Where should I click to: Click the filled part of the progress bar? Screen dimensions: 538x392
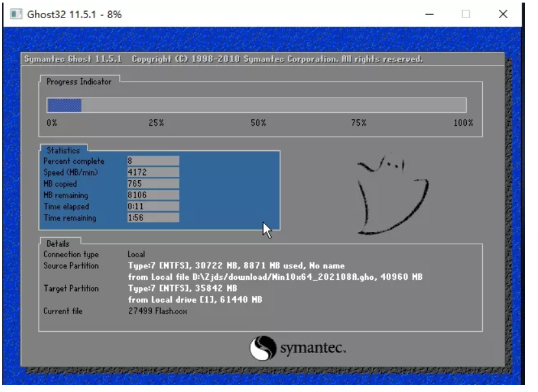click(64, 105)
